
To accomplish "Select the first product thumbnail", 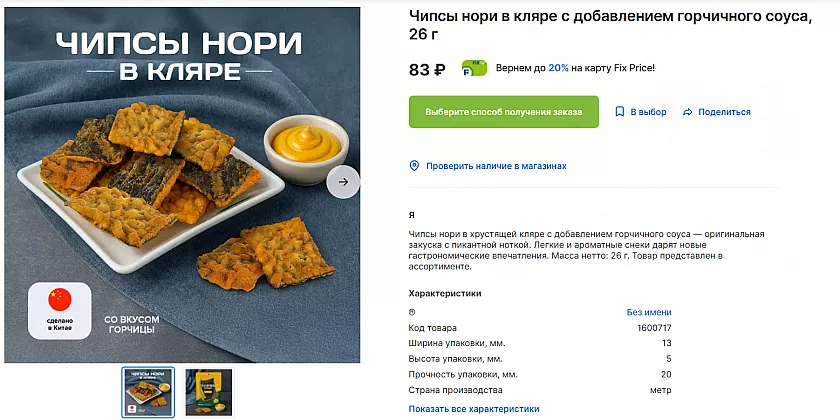I will tap(147, 392).
